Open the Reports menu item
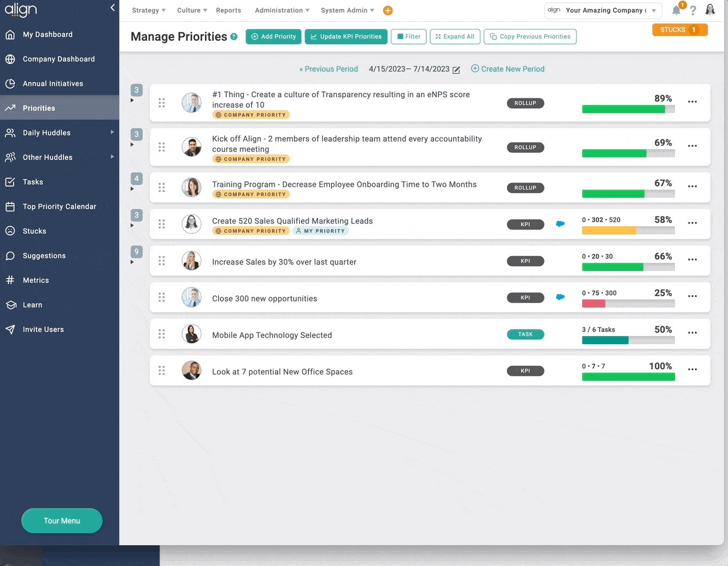728x566 pixels. click(x=228, y=10)
